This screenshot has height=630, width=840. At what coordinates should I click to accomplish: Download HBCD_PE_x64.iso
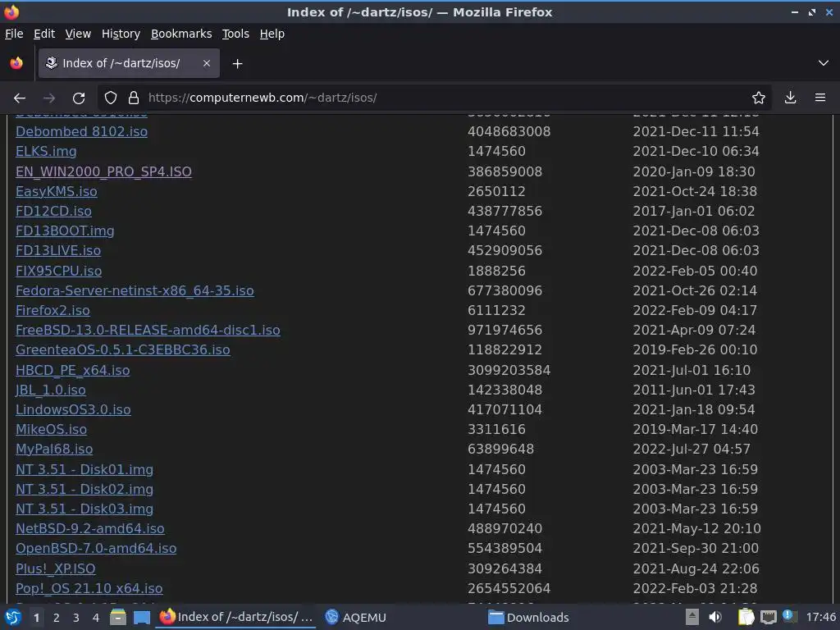(x=72, y=371)
